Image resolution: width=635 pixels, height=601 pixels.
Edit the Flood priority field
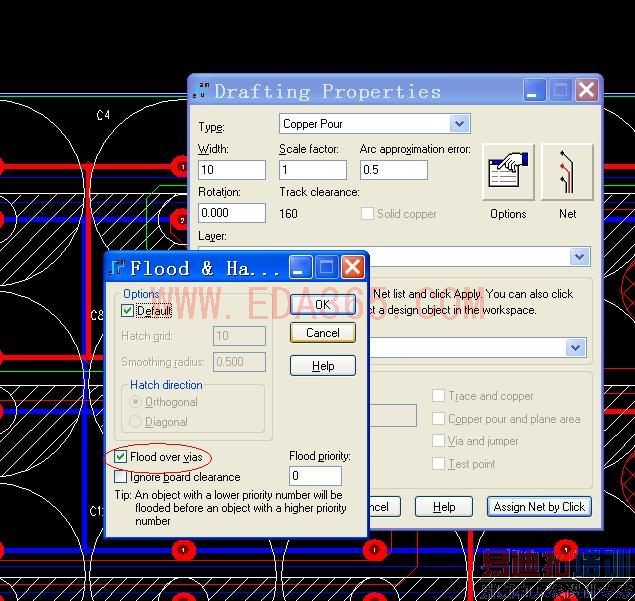click(x=315, y=475)
